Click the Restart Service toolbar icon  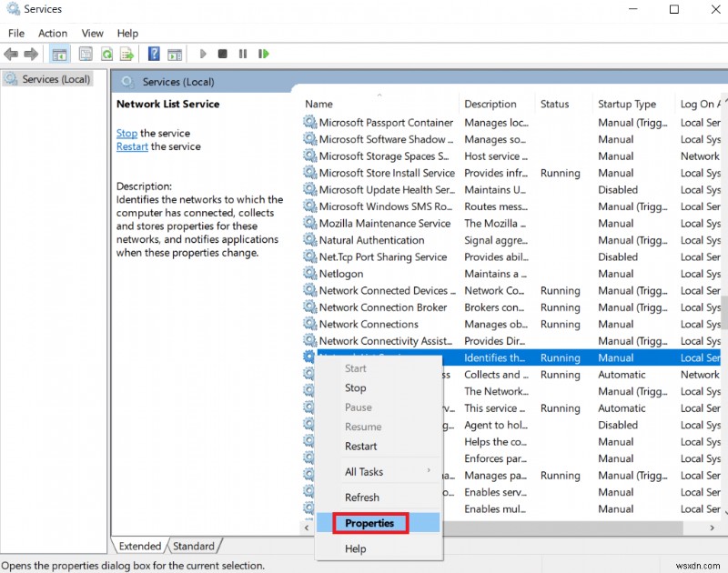(264, 55)
